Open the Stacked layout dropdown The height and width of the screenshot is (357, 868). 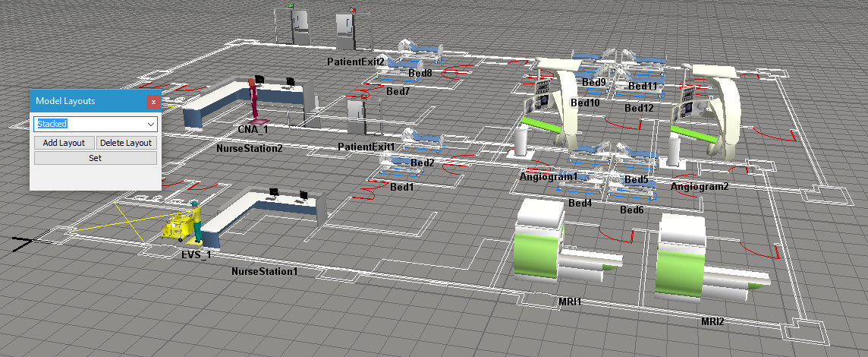[x=151, y=124]
